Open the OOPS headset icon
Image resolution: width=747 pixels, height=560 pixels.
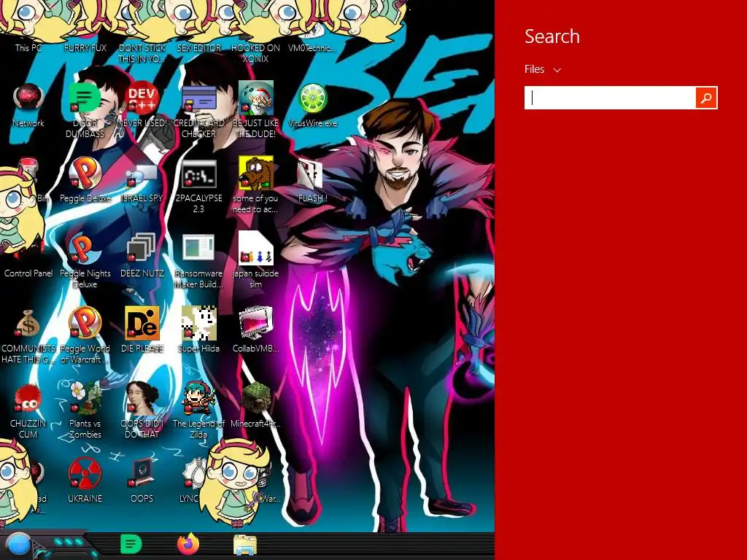point(142,474)
